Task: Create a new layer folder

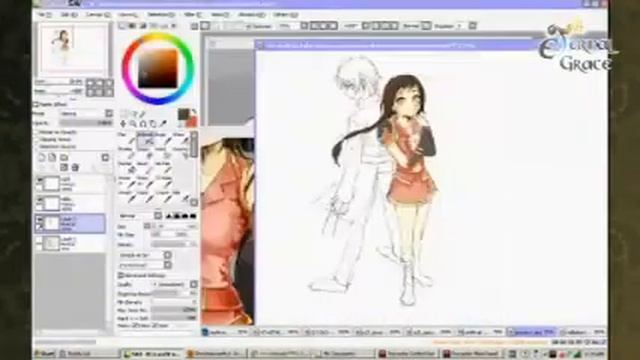Action: click(64, 157)
